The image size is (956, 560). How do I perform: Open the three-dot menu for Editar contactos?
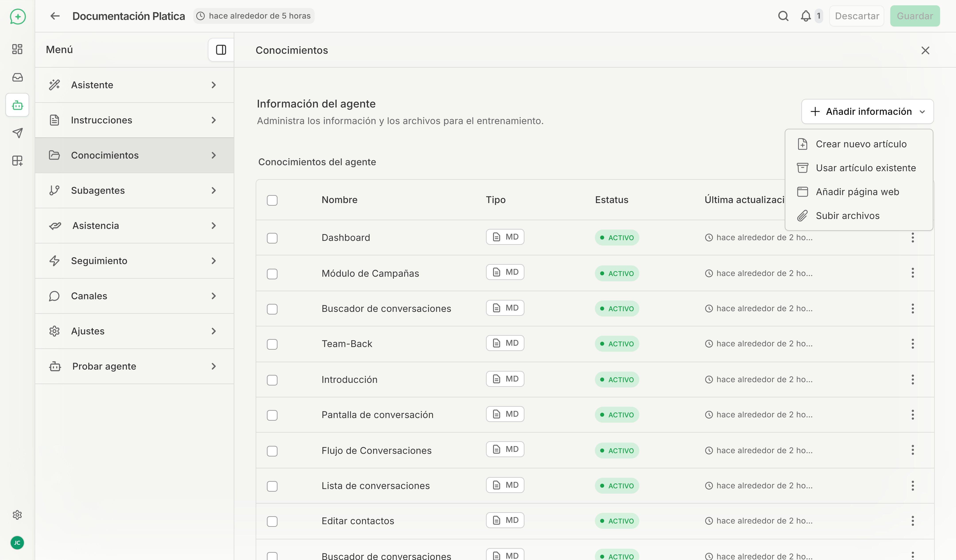913,521
